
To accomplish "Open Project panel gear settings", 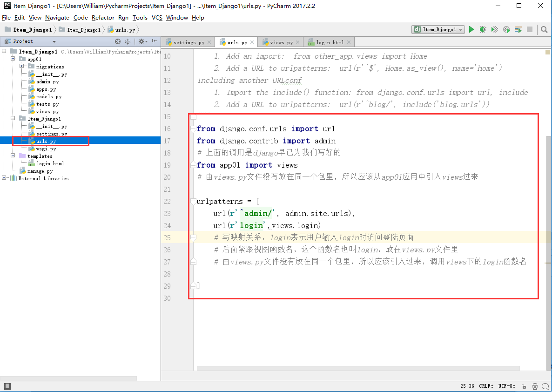I will click(142, 41).
